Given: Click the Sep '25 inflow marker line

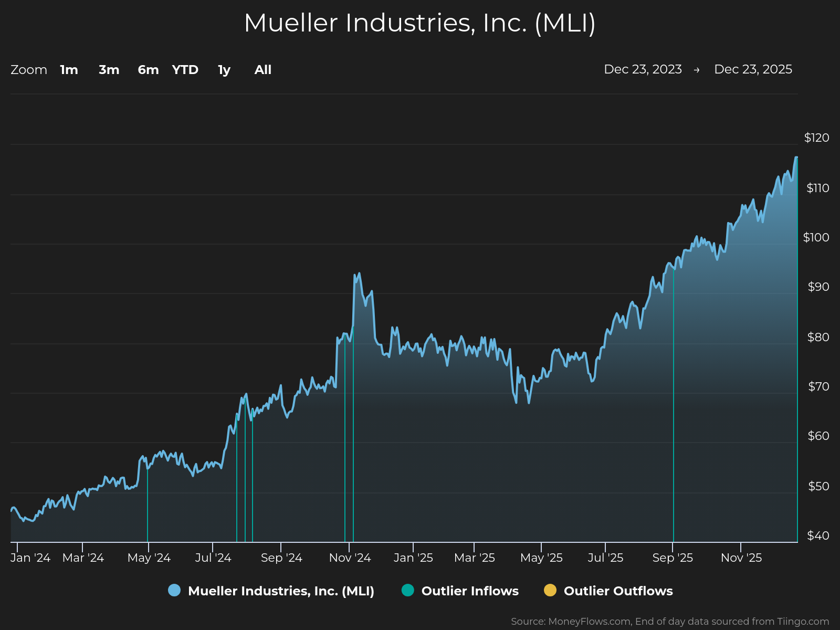Looking at the screenshot, I should (x=674, y=404).
